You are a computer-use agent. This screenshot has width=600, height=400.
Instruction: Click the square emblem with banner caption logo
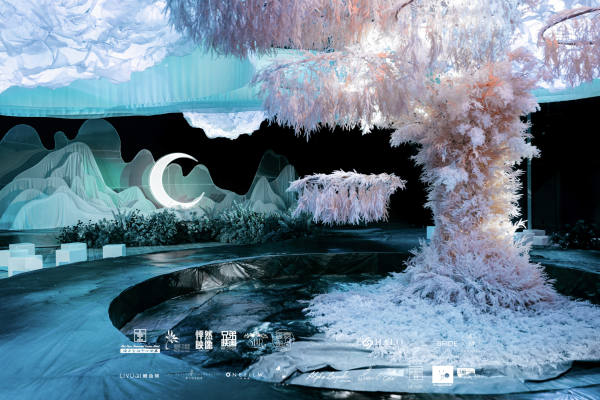pos(140,341)
